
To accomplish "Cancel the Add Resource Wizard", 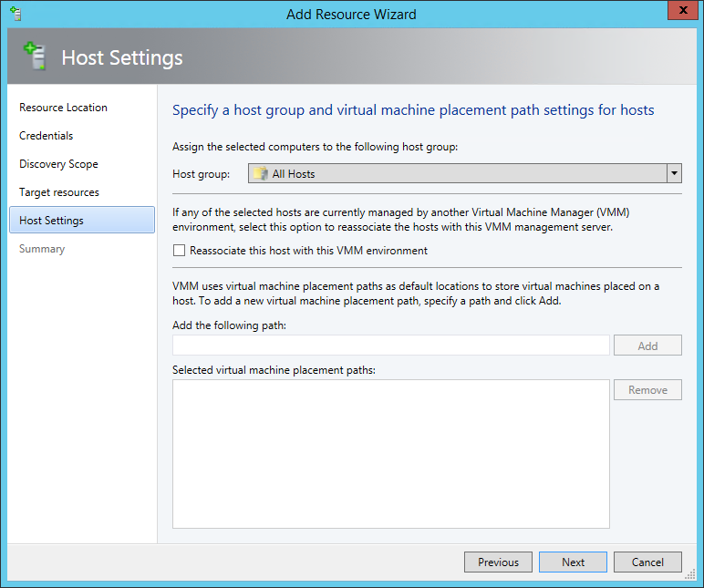I will point(647,562).
